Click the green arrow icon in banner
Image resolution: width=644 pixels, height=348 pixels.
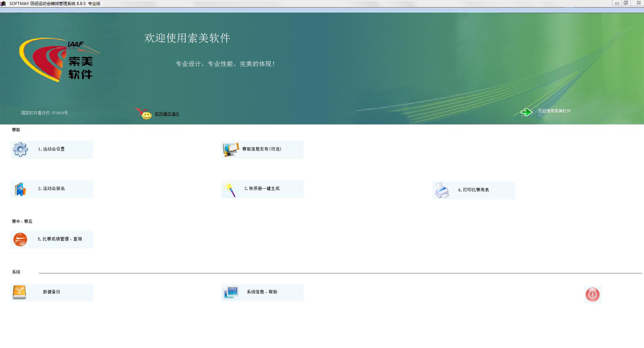click(x=526, y=112)
